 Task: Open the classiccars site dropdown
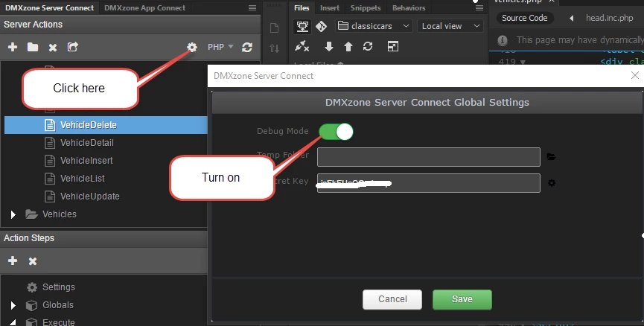(x=374, y=26)
